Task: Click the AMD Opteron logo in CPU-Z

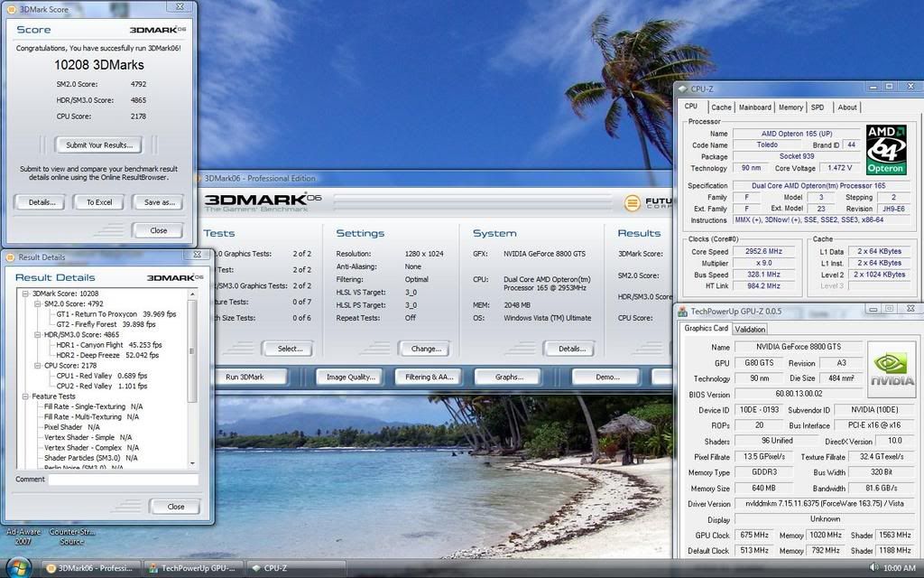Action: pos(886,150)
